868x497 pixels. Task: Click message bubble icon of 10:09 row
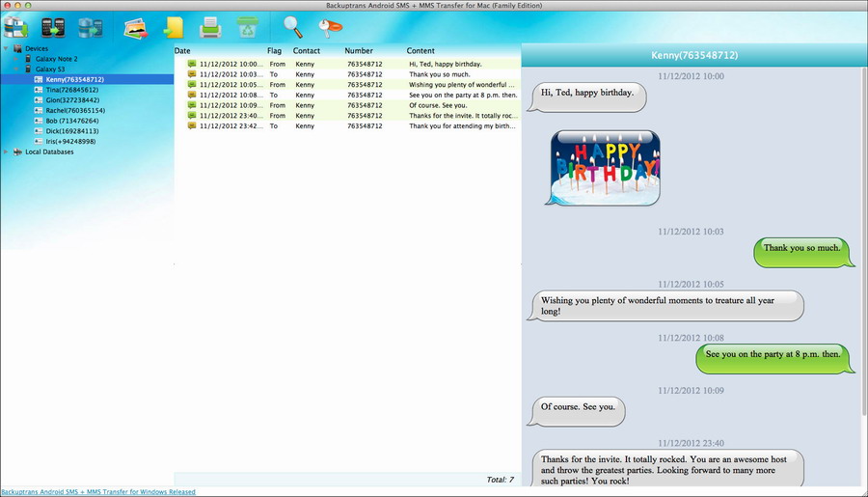tap(192, 105)
